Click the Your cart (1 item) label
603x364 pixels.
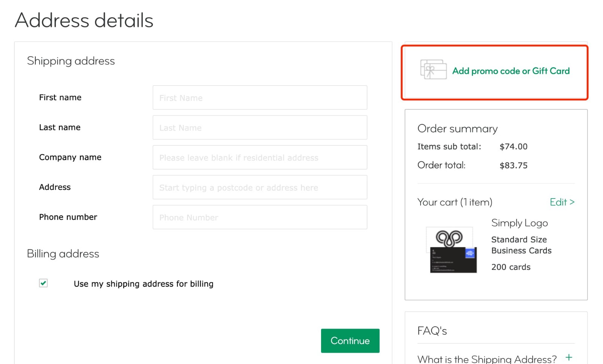(x=455, y=202)
